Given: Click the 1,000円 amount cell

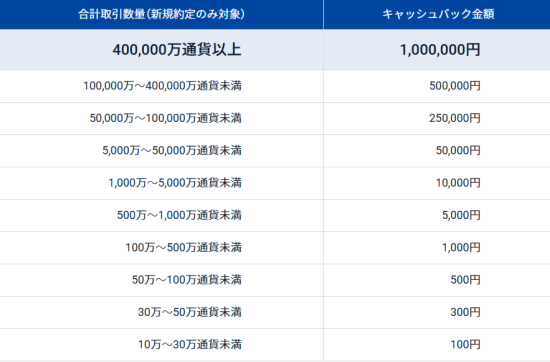Looking at the screenshot, I should [437, 248].
